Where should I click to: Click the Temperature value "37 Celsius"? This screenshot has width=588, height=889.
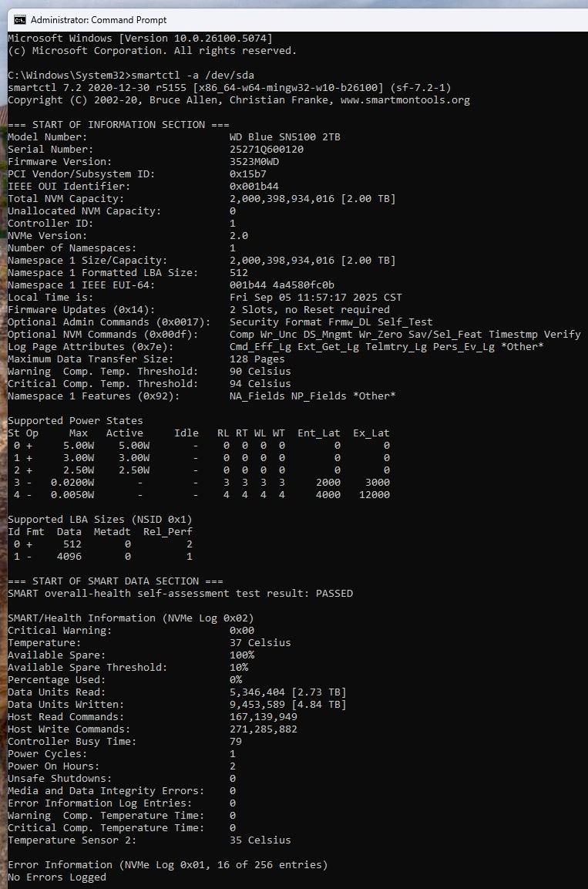click(260, 642)
